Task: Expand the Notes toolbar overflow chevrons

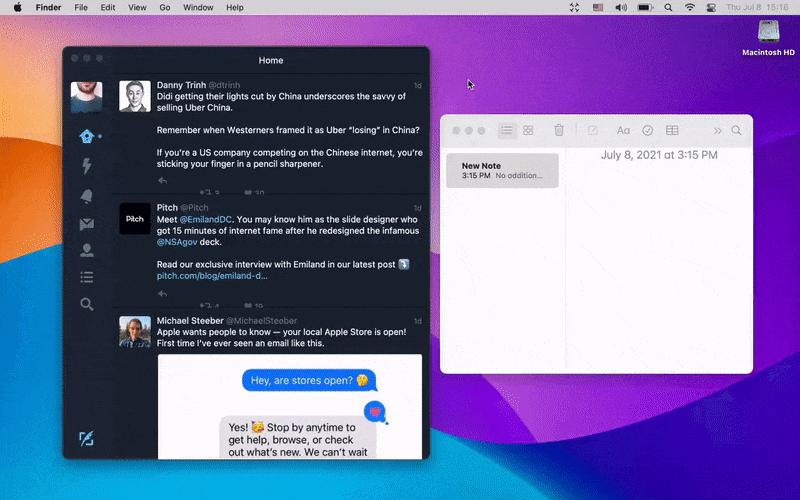Action: coord(717,130)
